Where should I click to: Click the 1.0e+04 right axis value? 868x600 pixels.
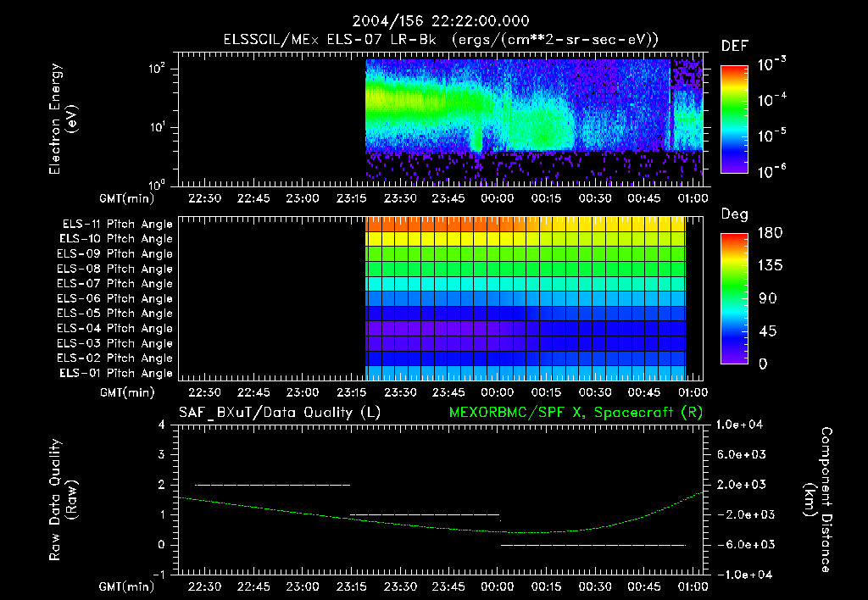tap(739, 425)
